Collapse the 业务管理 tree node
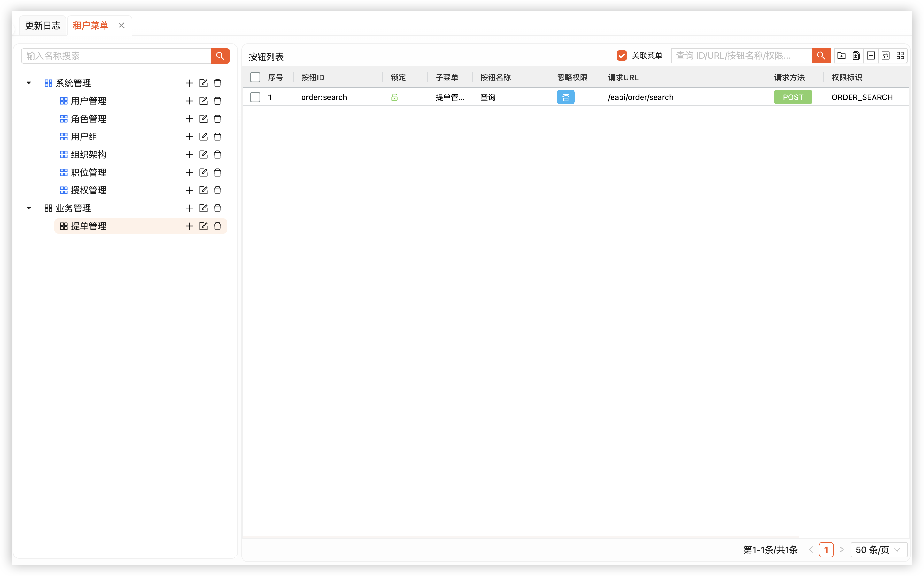Screen dimensions: 924x576 click(28, 208)
